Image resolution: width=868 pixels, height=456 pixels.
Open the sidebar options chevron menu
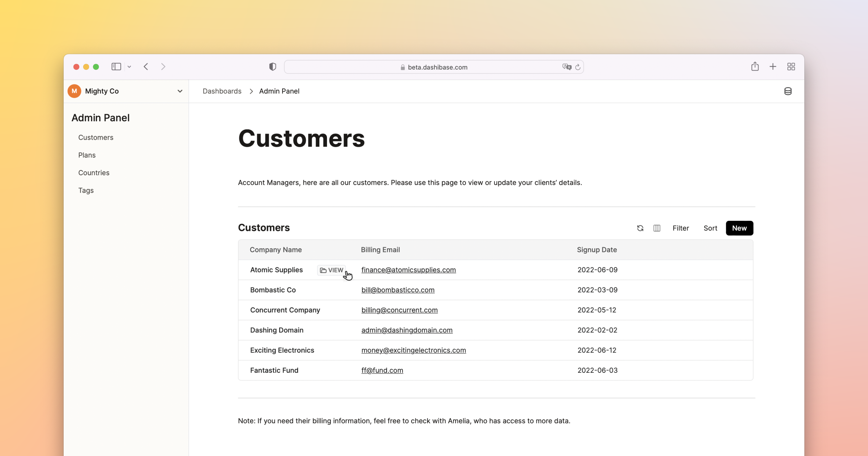[129, 67]
